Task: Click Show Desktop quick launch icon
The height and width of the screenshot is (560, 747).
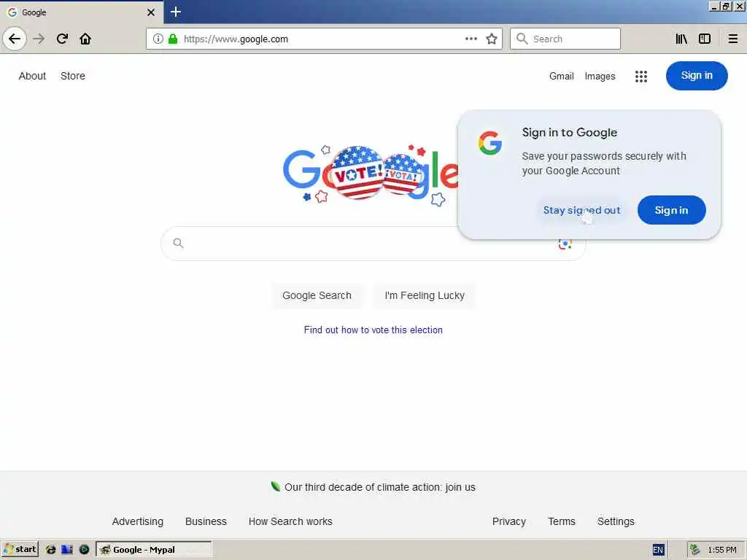Action: 67,550
